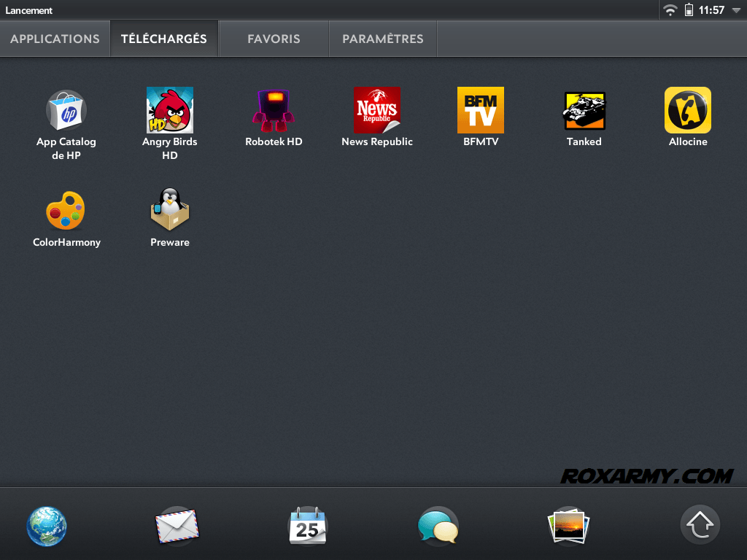747x560 pixels.
Task: Launch ColorHarmony palette app
Action: tap(66, 211)
